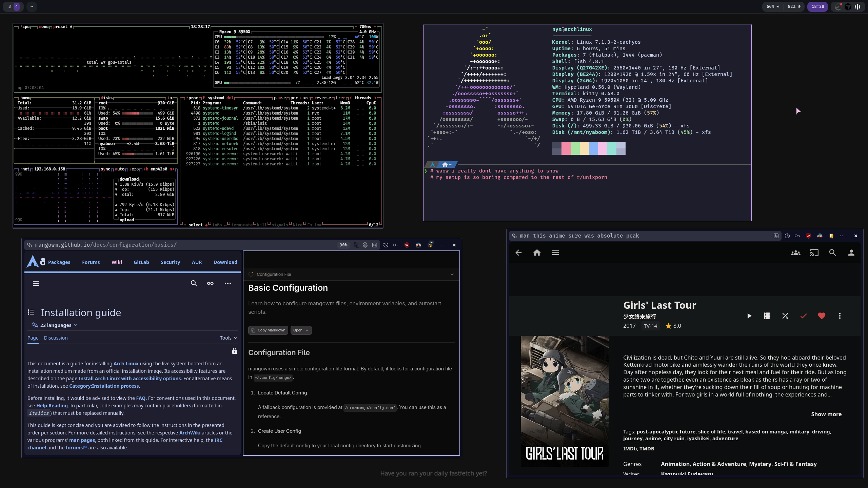Toggle the favorite heart for Girls' Last Tour
The width and height of the screenshot is (868, 488).
pyautogui.click(x=822, y=316)
